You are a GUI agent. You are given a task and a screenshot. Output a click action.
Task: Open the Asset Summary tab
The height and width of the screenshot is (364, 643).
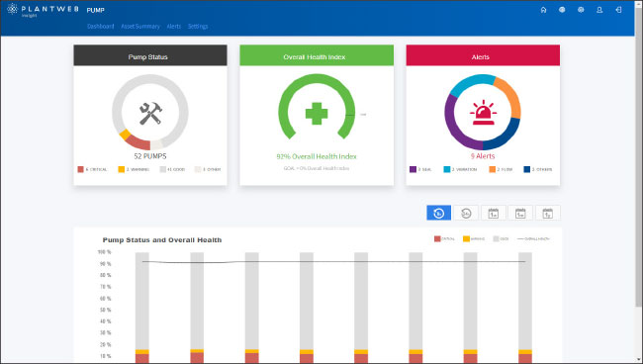(140, 27)
